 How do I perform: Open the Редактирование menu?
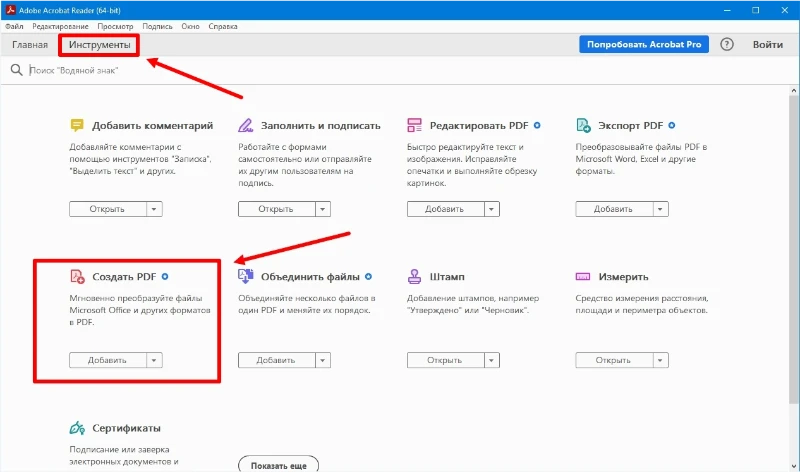click(x=60, y=26)
